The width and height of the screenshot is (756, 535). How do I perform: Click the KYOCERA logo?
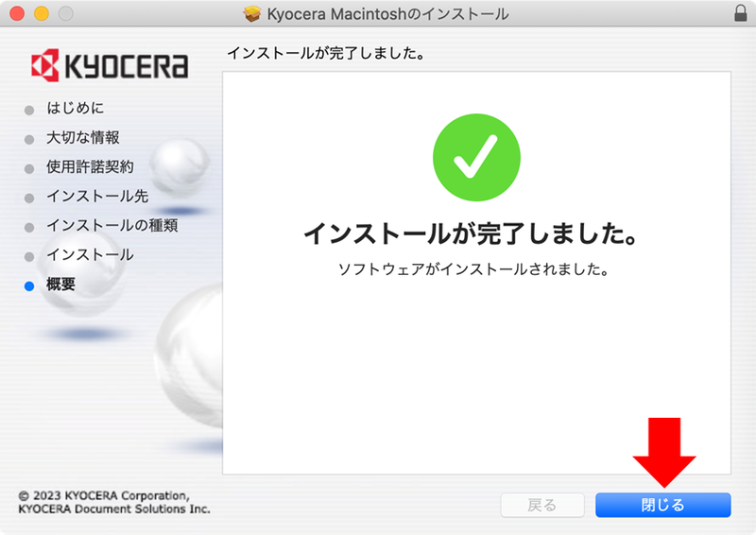click(110, 65)
